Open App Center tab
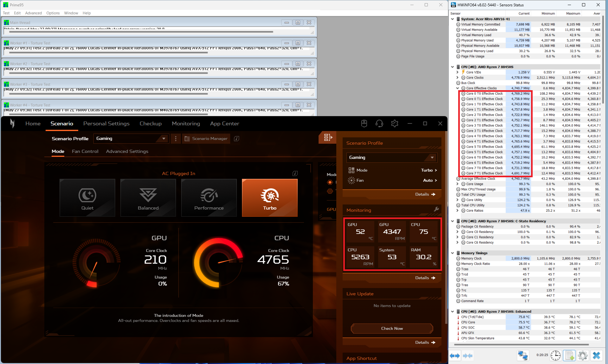608x364 pixels. 225,123
